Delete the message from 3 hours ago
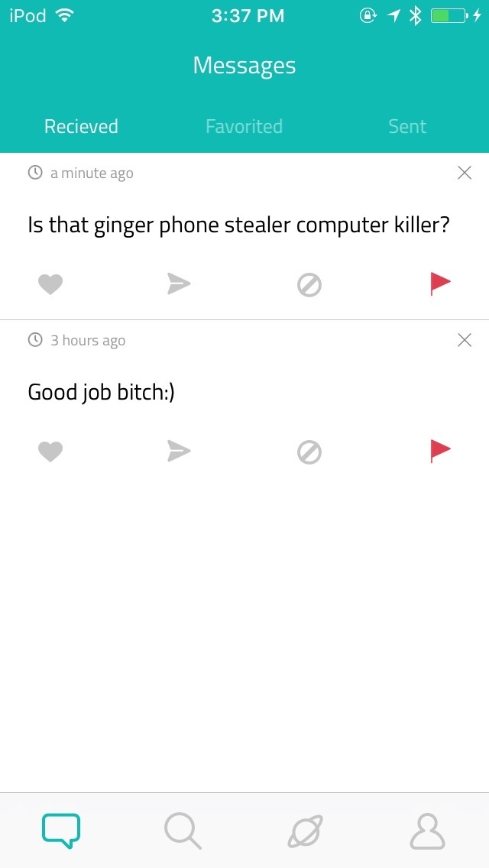 click(465, 340)
